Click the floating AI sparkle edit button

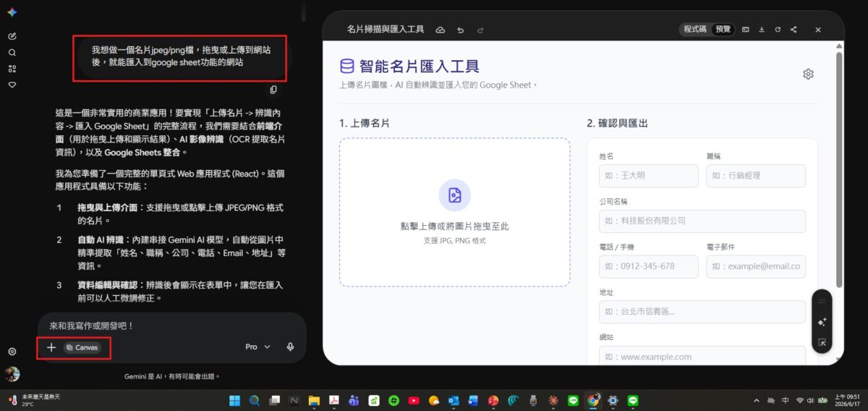tap(822, 322)
